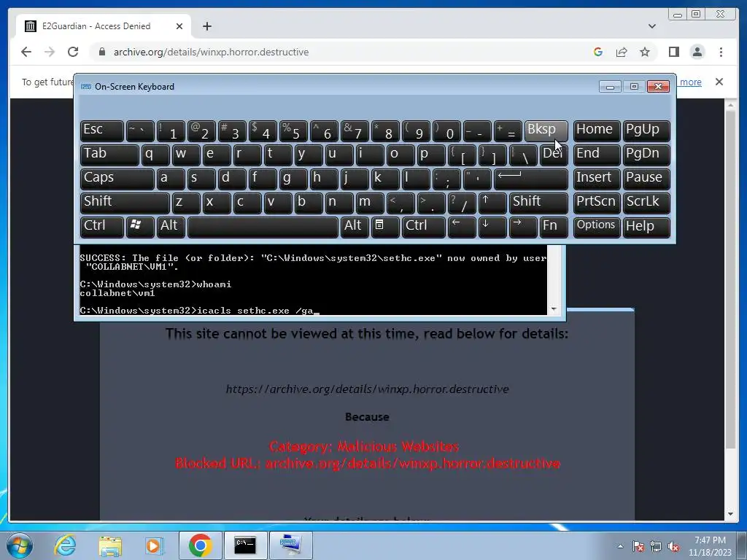Click the context menu key
The width and height of the screenshot is (747, 560).
[385, 226]
